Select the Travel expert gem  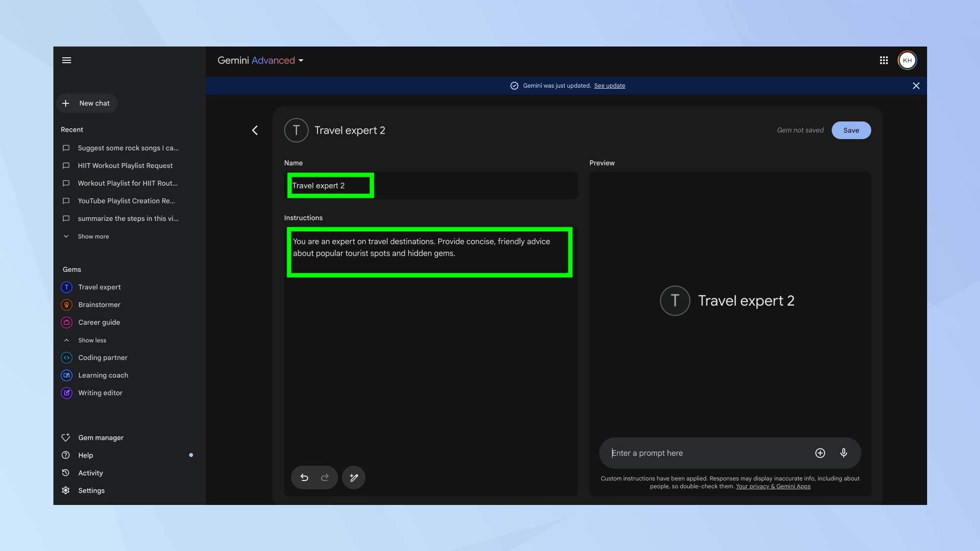99,287
